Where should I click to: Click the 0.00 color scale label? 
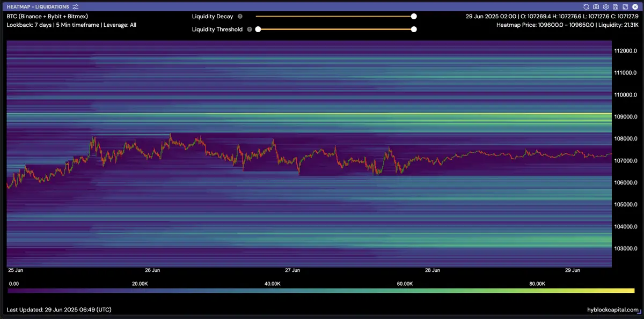pos(14,284)
